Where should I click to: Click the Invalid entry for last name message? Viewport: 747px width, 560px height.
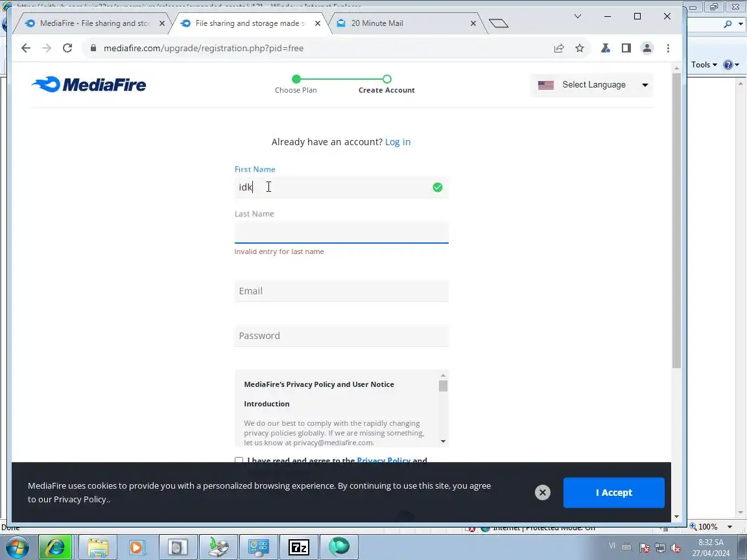coord(279,251)
